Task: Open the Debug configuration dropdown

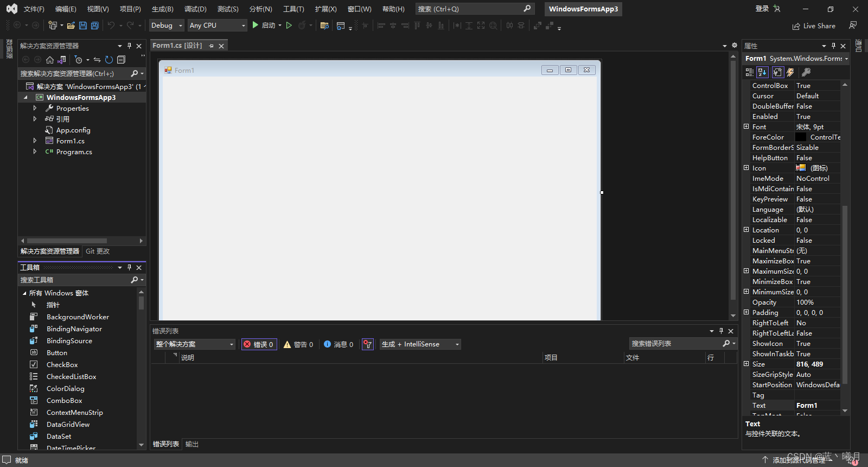Action: tap(167, 26)
